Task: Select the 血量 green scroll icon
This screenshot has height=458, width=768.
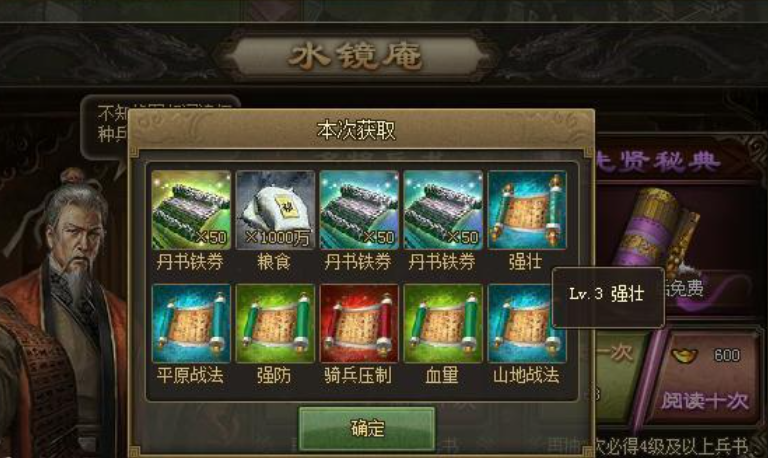Action: 443,323
